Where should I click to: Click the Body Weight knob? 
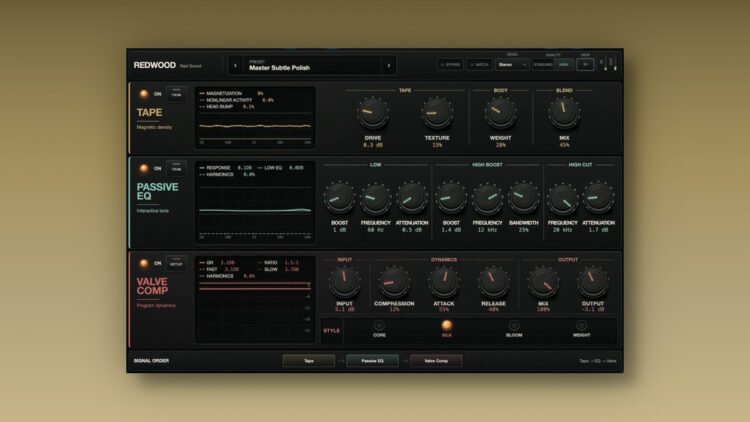pyautogui.click(x=500, y=113)
